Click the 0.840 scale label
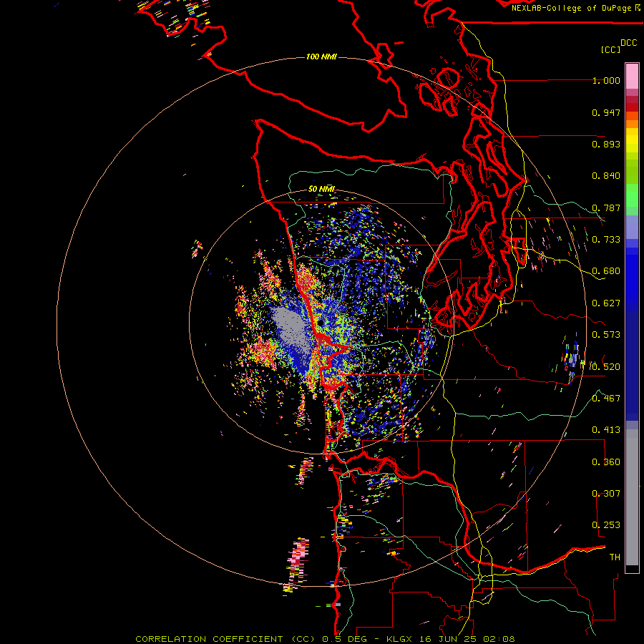Viewport: 644px width, 644px height. click(606, 176)
